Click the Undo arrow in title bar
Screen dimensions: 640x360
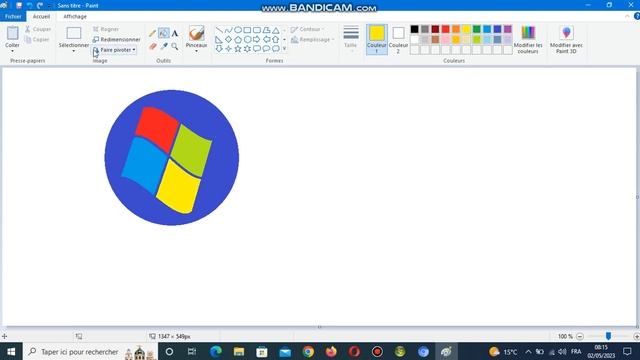tap(29, 5)
